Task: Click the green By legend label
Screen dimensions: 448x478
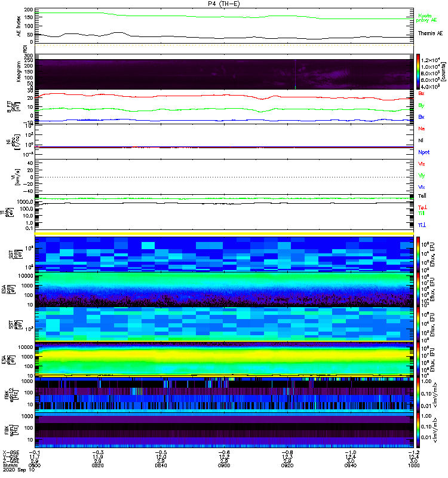Action: point(421,106)
